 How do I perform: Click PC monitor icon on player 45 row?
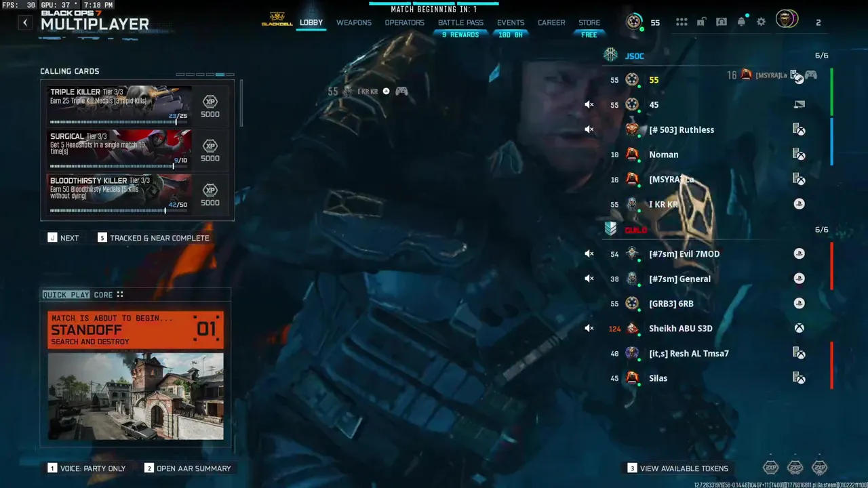pos(800,104)
